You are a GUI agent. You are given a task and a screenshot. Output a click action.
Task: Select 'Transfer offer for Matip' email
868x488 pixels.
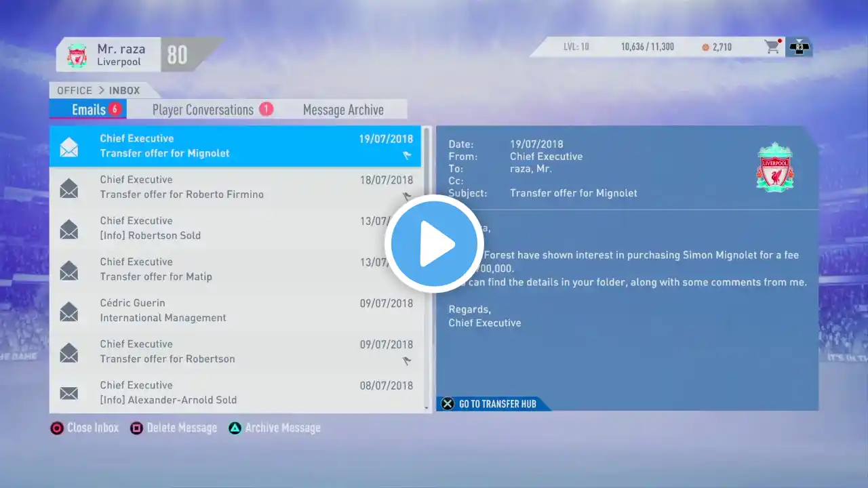point(156,277)
